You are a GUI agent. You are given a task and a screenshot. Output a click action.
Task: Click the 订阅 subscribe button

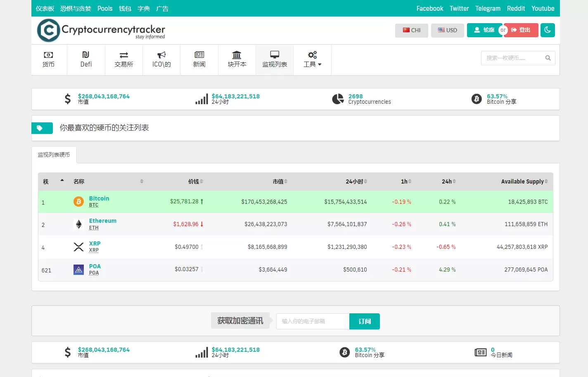coord(365,321)
